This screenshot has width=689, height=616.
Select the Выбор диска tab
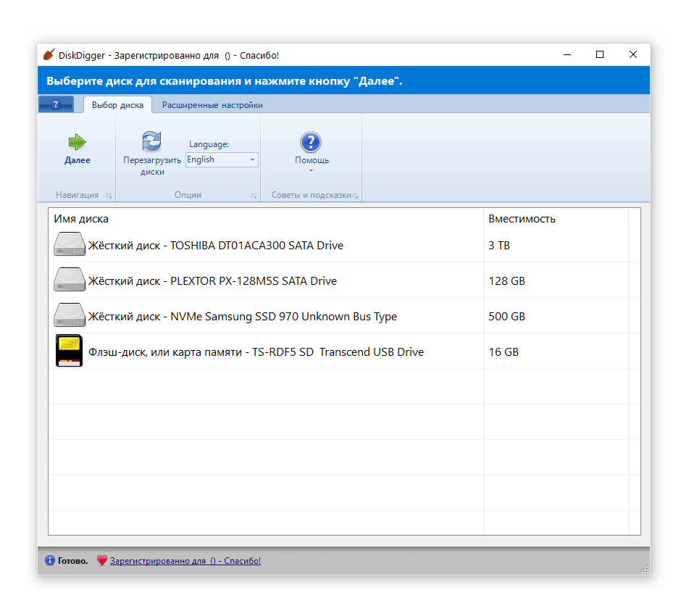[117, 105]
